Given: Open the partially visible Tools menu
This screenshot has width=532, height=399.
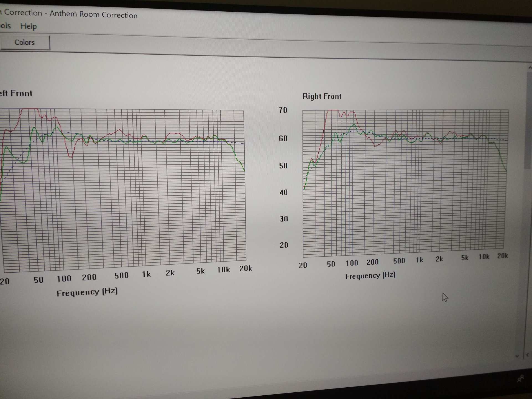Looking at the screenshot, I should (6, 26).
